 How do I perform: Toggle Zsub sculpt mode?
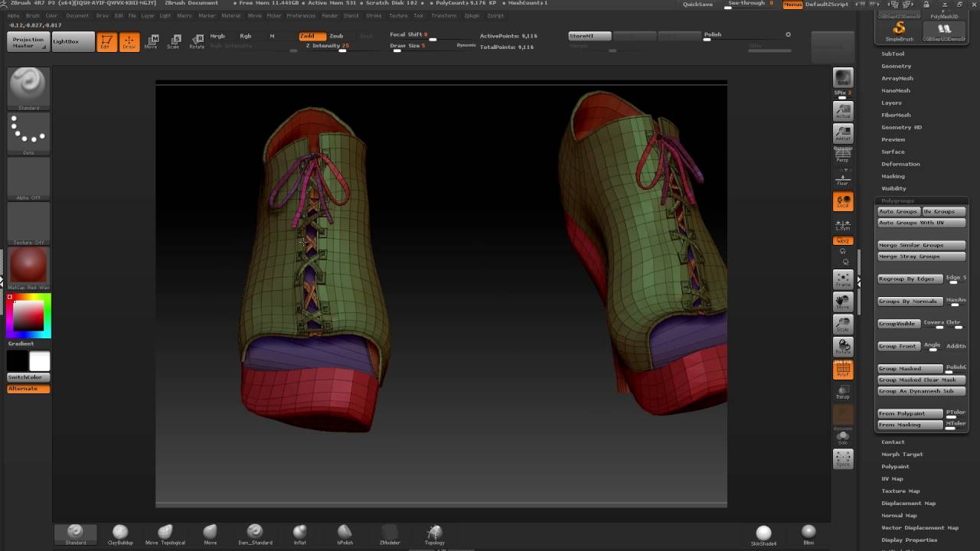336,36
